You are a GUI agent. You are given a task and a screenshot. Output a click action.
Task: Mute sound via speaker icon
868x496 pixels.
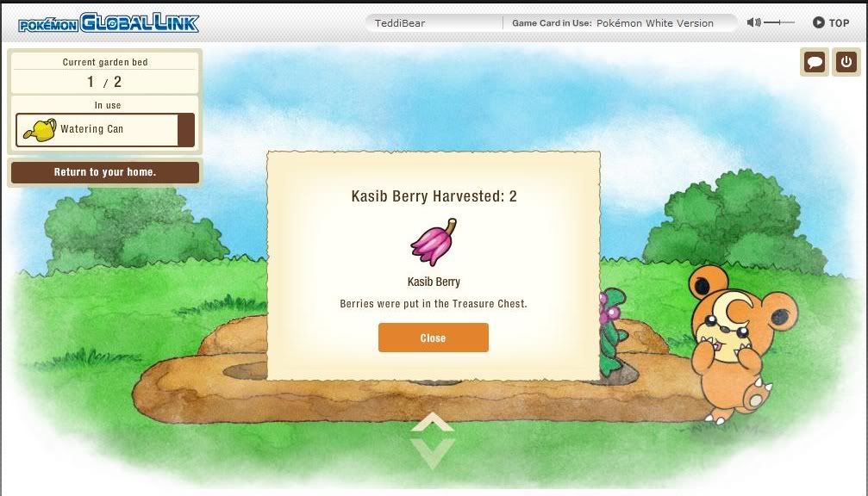point(753,22)
